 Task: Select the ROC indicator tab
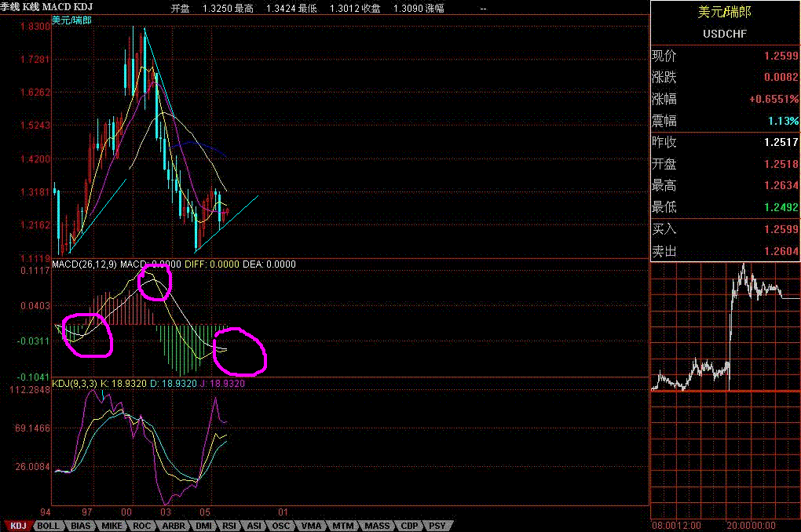point(142,526)
